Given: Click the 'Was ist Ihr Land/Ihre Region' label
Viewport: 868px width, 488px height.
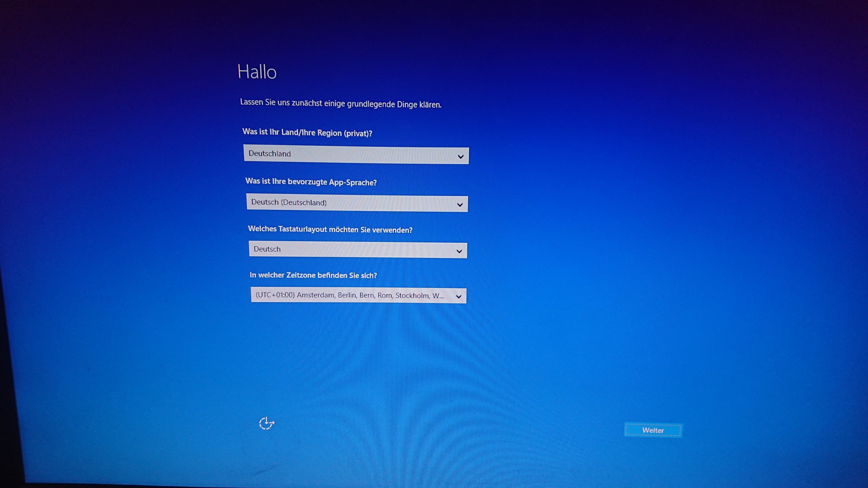Looking at the screenshot, I should tap(307, 132).
